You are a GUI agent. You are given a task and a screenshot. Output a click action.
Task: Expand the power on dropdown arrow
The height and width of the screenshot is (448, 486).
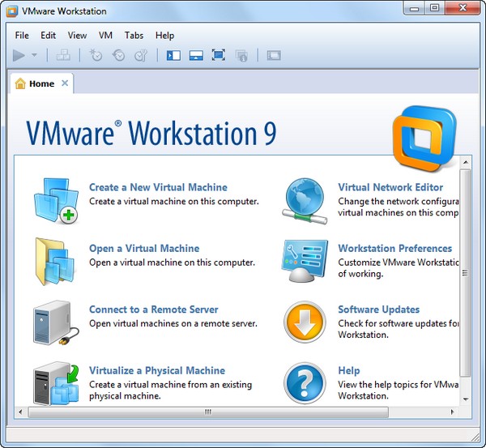[x=34, y=55]
